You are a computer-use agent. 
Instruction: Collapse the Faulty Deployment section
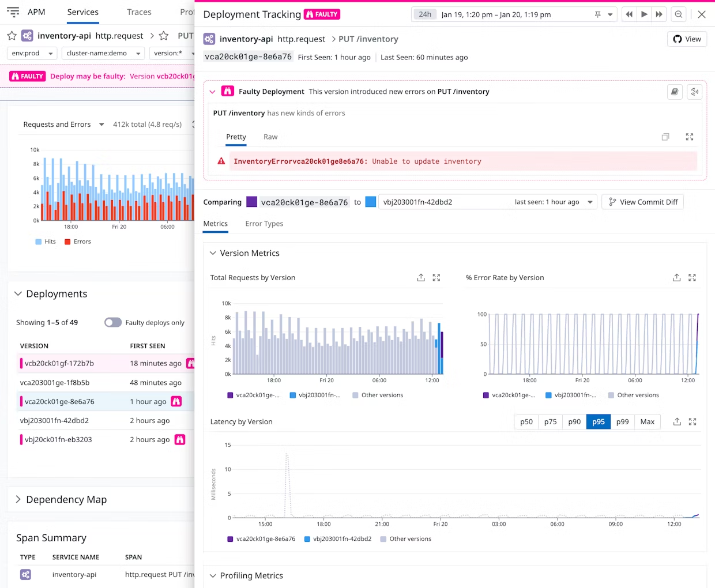[212, 92]
